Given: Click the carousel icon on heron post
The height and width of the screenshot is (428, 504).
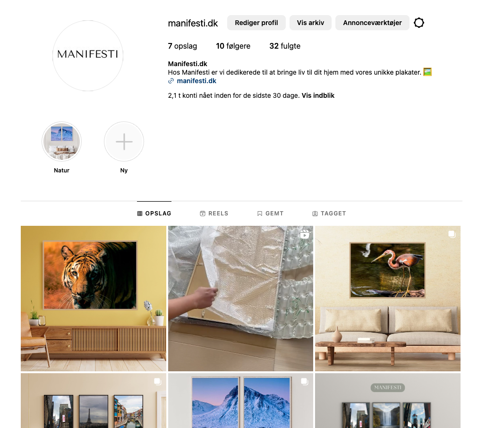Looking at the screenshot, I should (x=452, y=234).
